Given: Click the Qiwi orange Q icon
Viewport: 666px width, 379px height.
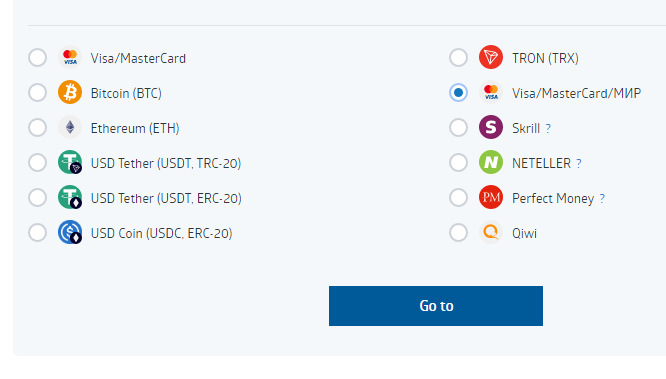Looking at the screenshot, I should click(491, 232).
